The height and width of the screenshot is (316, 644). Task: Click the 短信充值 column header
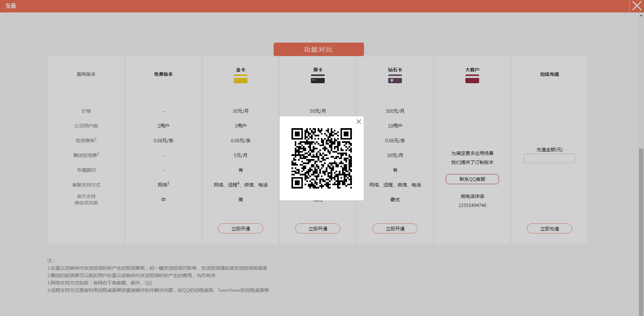549,74
